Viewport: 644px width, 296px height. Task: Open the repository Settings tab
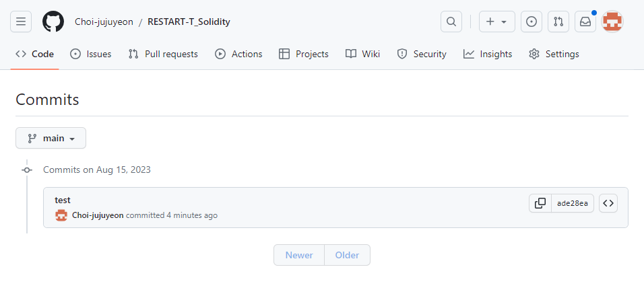pyautogui.click(x=554, y=54)
